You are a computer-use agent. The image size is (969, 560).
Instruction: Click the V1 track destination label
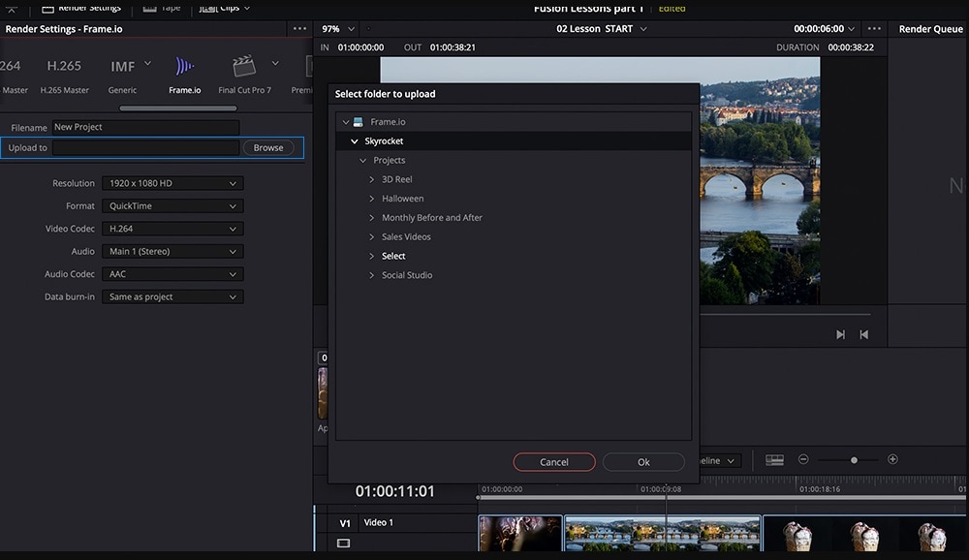(x=345, y=523)
